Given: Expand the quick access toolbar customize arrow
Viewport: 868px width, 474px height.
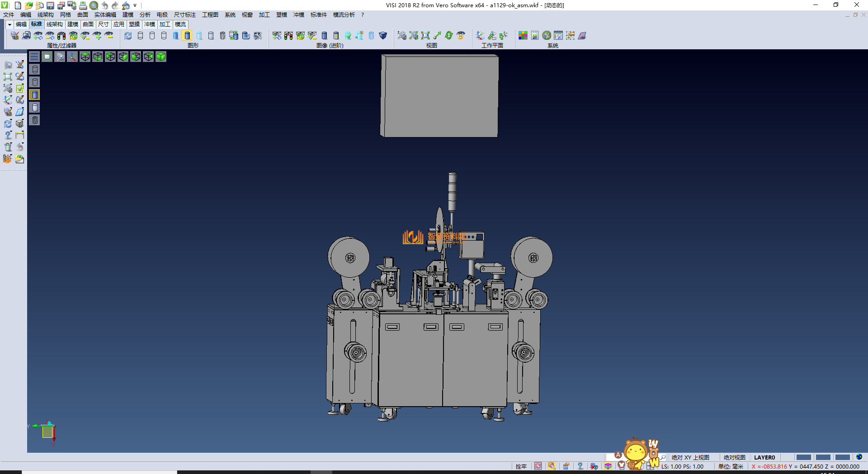Looking at the screenshot, I should (x=135, y=5).
